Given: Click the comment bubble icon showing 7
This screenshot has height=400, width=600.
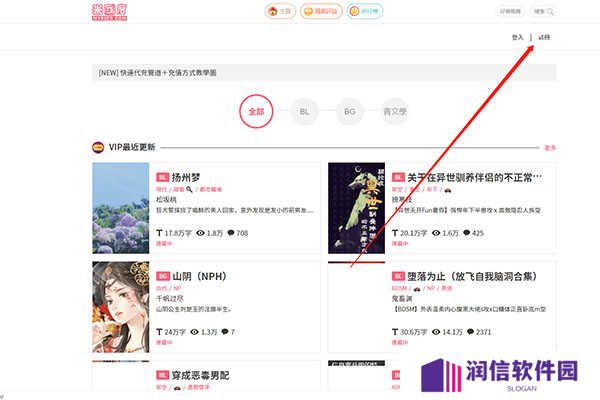Looking at the screenshot, I should [225, 331].
